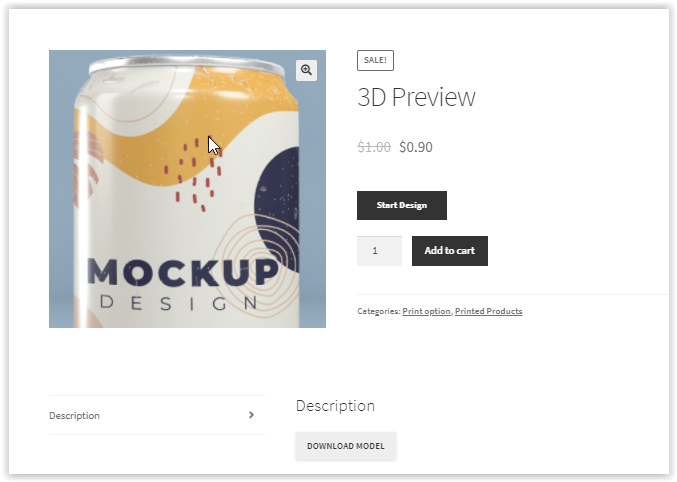The image size is (677, 482).
Task: Click the Categories label text
Action: [x=379, y=311]
